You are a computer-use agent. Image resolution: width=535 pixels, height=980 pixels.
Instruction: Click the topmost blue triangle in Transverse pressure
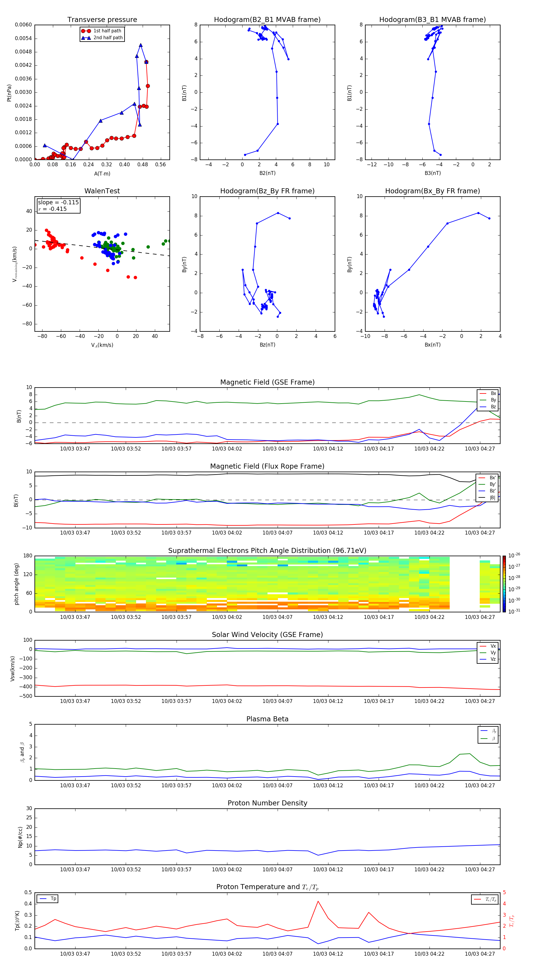141,45
